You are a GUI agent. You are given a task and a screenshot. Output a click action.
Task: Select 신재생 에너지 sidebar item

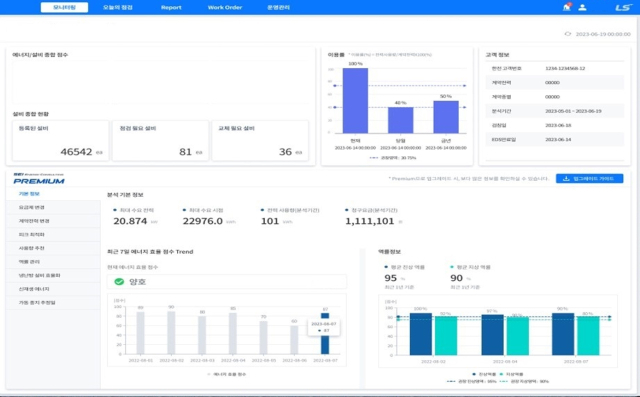53,289
